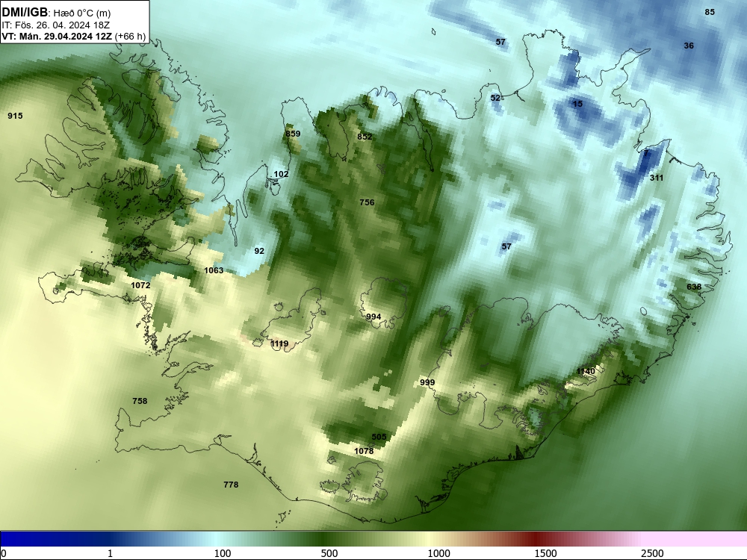Click the 0 tick on the color scale
This screenshot has height=560, width=747.
point(4,553)
